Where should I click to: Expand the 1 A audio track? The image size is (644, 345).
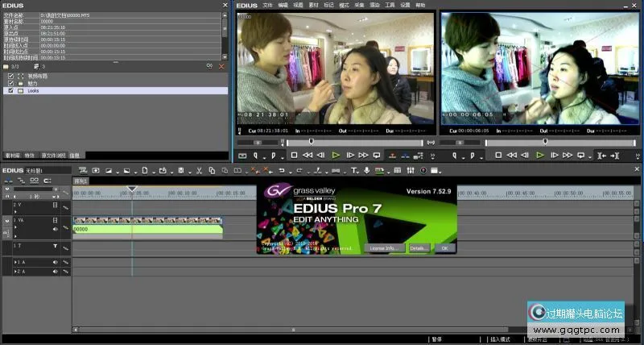(15, 263)
